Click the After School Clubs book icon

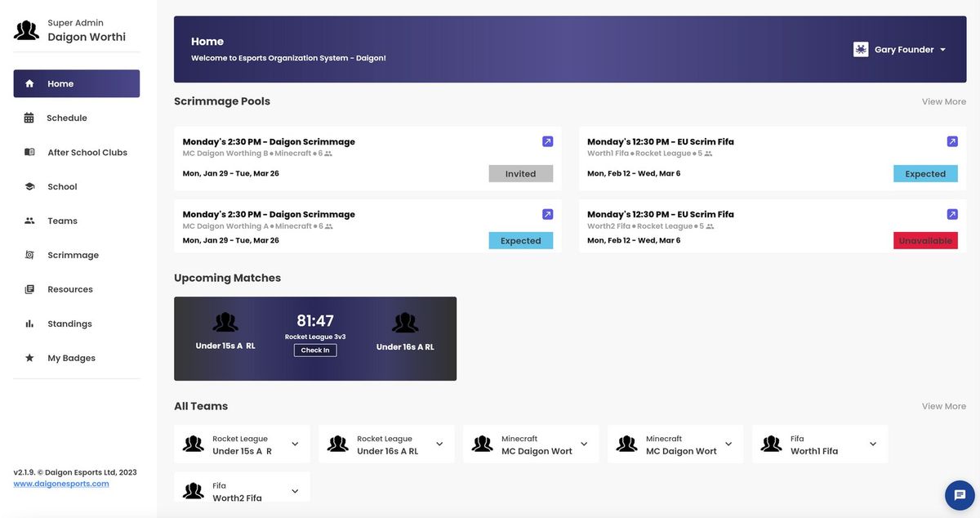click(29, 152)
